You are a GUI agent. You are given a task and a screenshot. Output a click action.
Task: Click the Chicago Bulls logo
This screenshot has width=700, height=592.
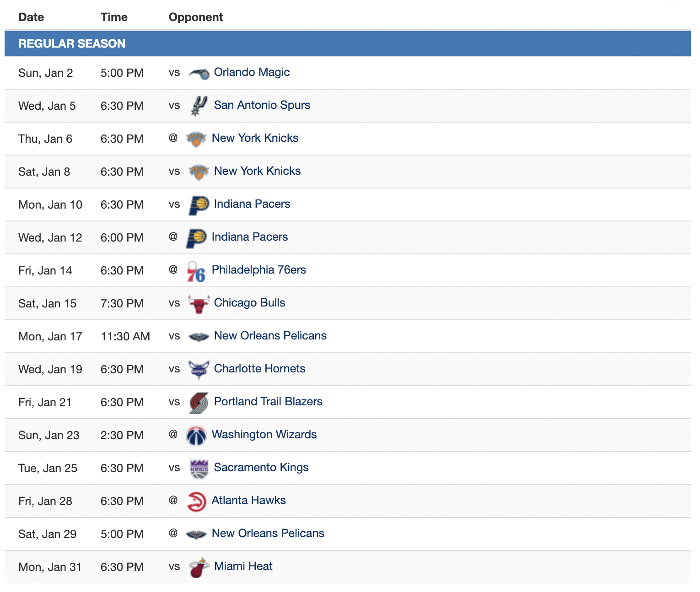pos(199,304)
